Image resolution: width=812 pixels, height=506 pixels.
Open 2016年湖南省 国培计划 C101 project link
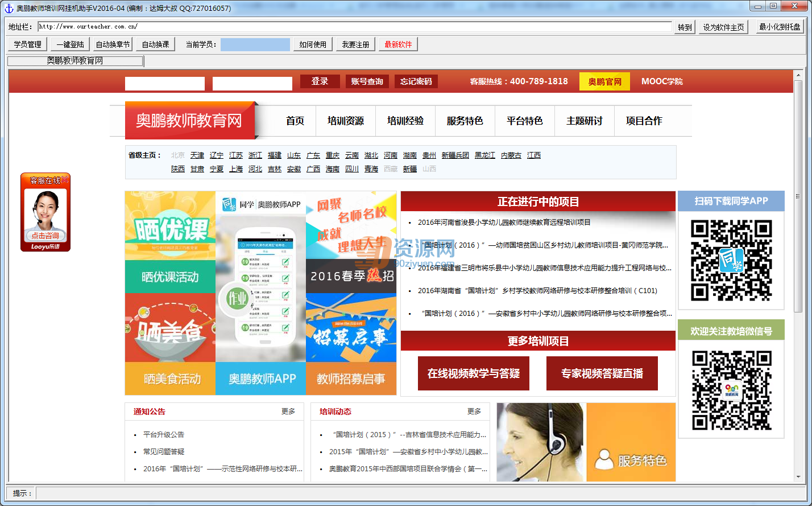[537, 291]
